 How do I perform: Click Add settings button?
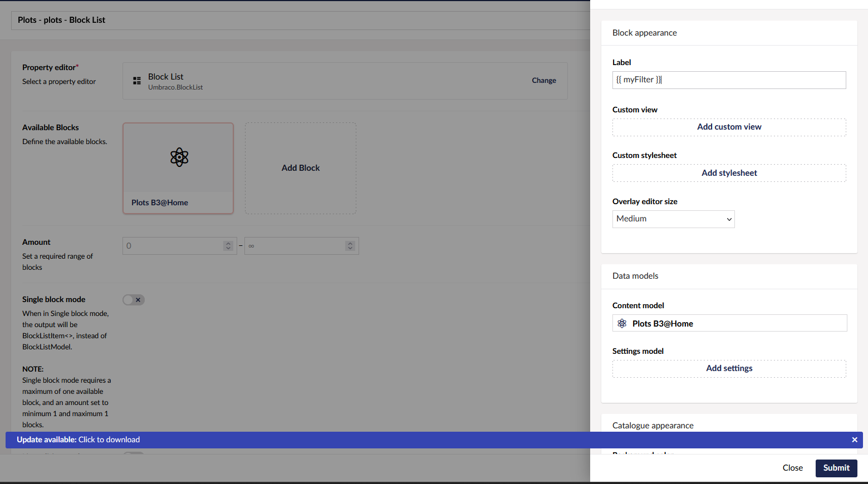click(729, 368)
